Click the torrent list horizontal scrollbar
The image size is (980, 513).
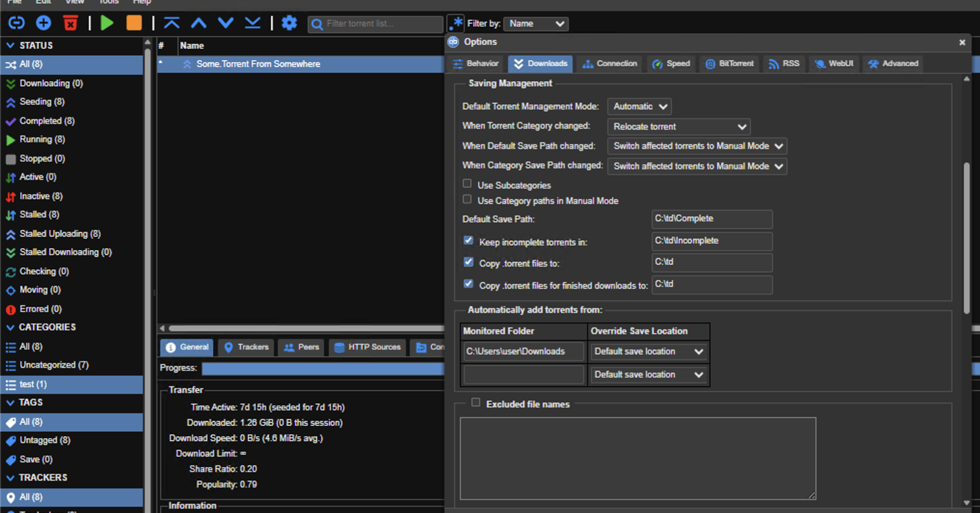click(306, 328)
